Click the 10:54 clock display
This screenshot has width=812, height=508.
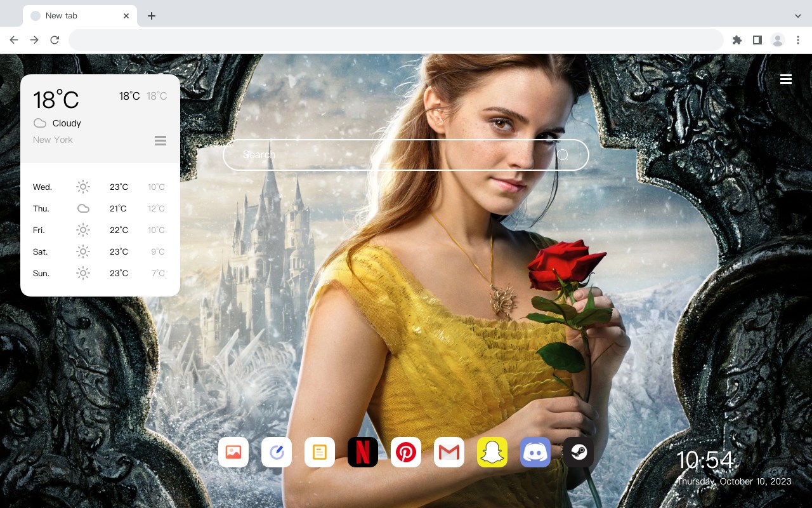pos(705,460)
